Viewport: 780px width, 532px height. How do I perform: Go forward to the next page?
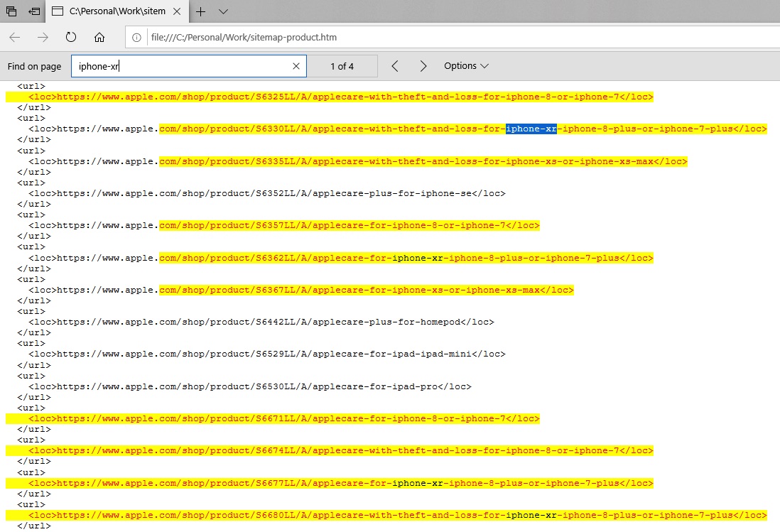pyautogui.click(x=43, y=38)
